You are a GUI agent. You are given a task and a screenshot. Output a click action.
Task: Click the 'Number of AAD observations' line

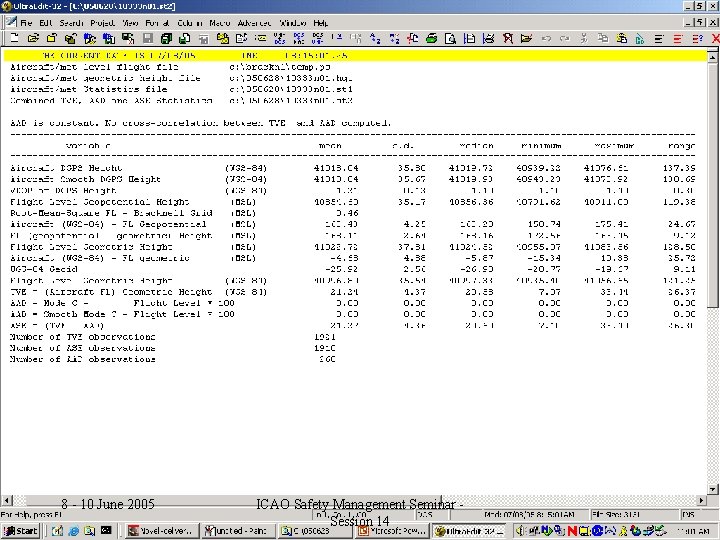coord(173,359)
